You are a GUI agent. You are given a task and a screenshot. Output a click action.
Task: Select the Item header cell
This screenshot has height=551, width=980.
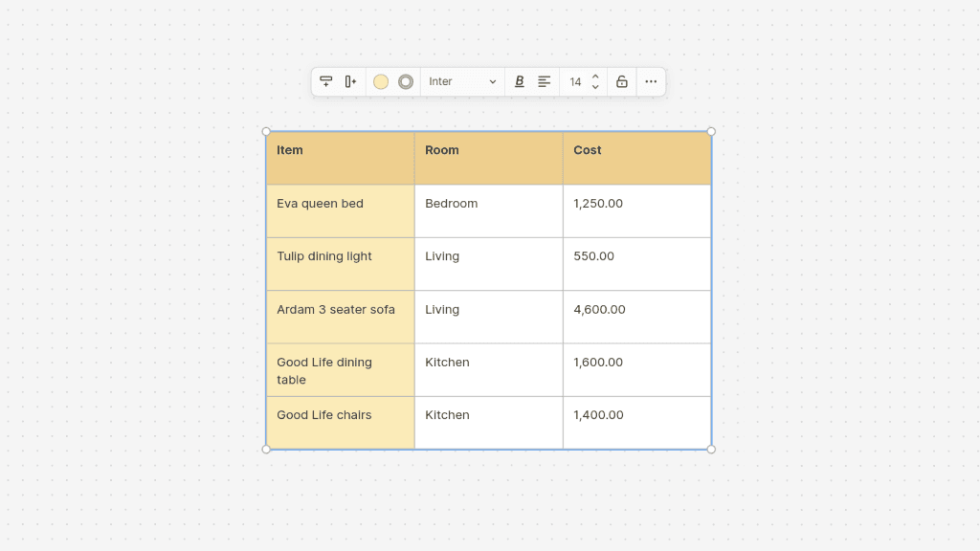341,158
